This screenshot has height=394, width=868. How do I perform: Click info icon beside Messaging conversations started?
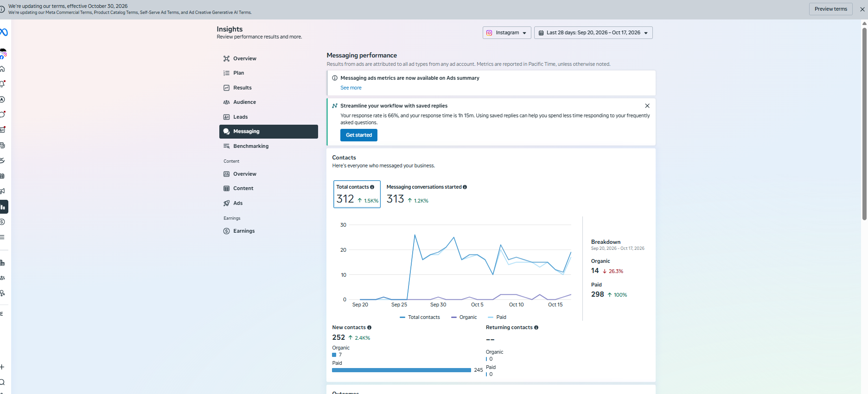465,187
